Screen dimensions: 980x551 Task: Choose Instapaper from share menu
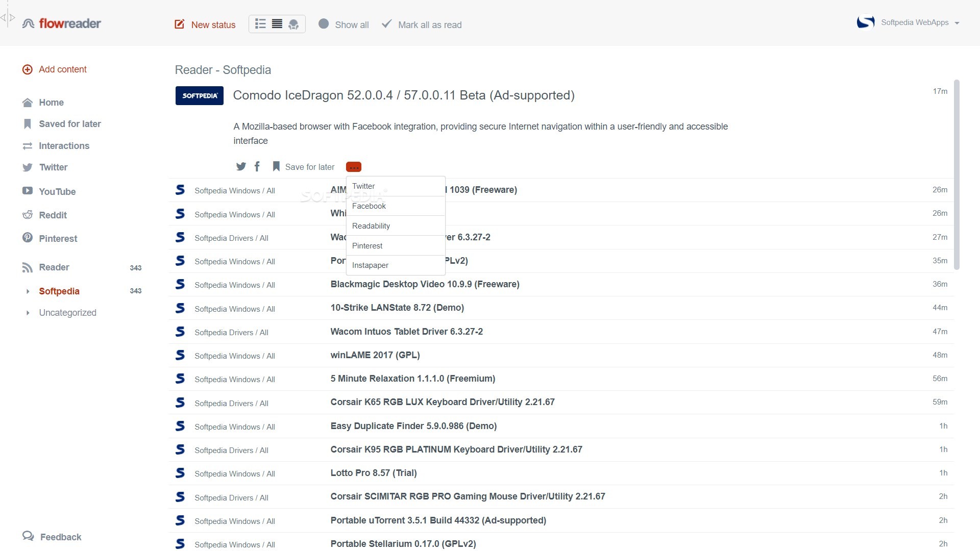[x=396, y=265]
